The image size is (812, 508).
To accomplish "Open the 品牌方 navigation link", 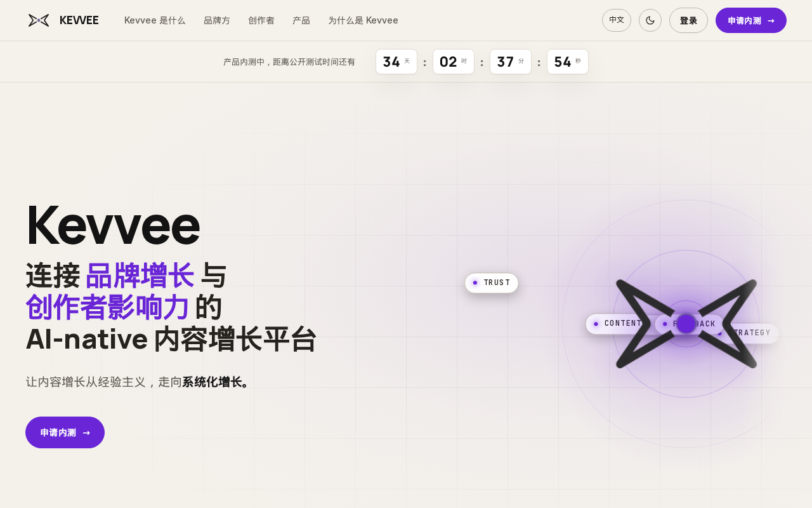I will click(x=217, y=20).
